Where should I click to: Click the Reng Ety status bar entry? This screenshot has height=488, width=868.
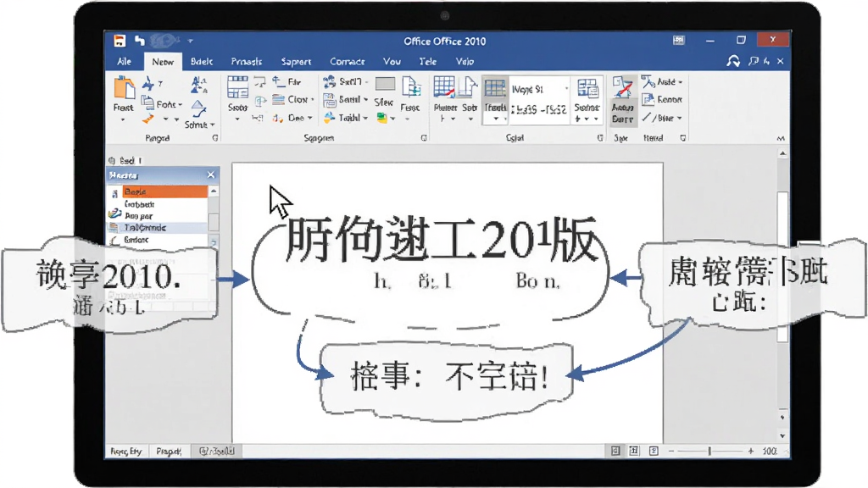(126, 452)
